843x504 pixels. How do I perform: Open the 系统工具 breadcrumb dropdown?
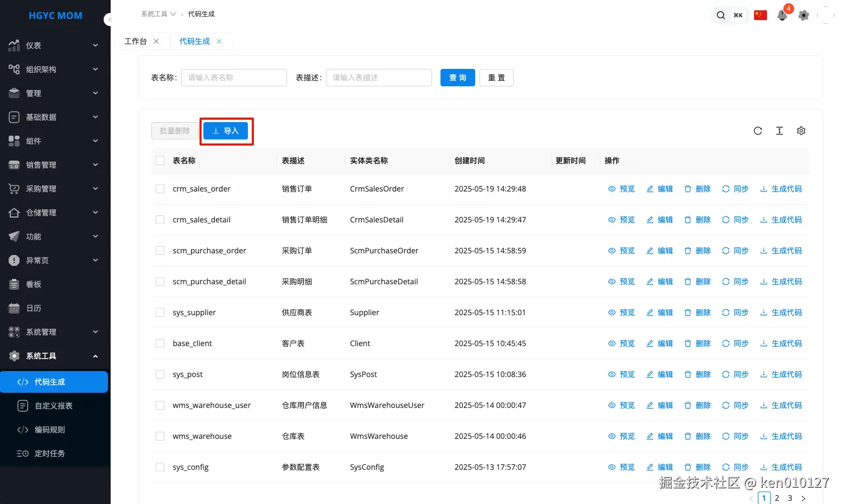click(158, 14)
